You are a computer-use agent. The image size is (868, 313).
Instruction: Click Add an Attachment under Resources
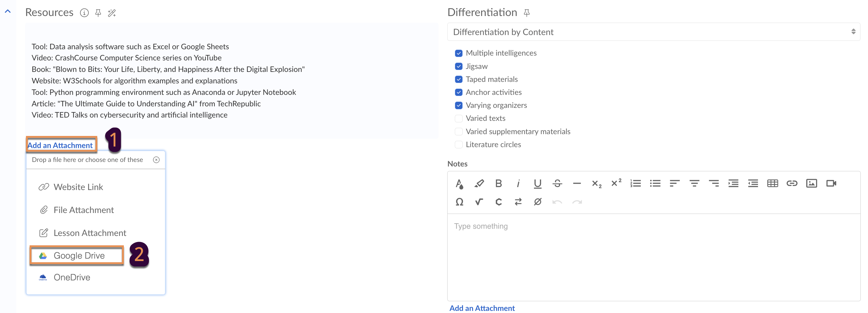click(60, 145)
